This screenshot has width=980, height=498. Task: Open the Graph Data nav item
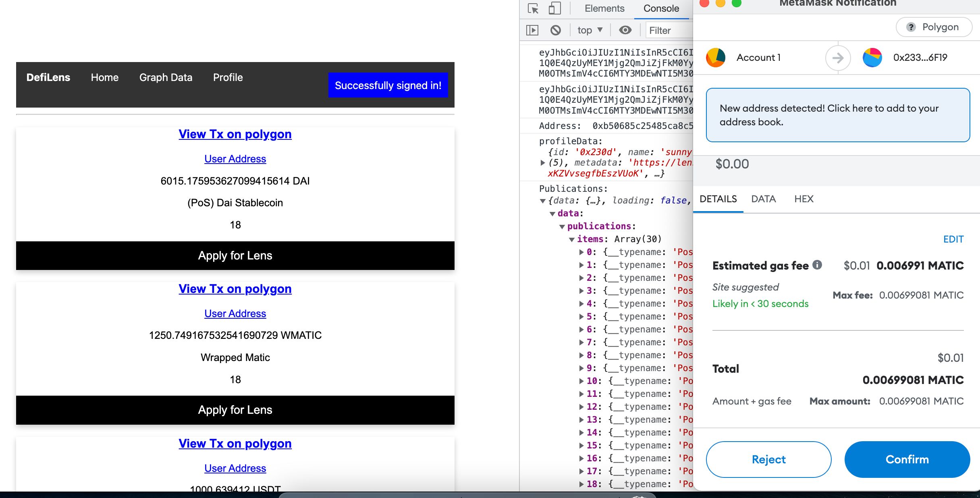click(166, 77)
